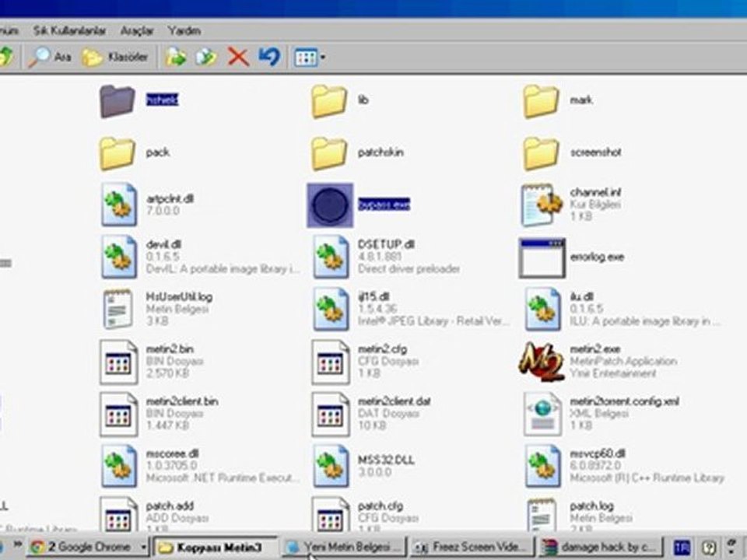Viewport: 747px width, 560px height.
Task: Select the metin2client.bin file icon
Action: 118,415
